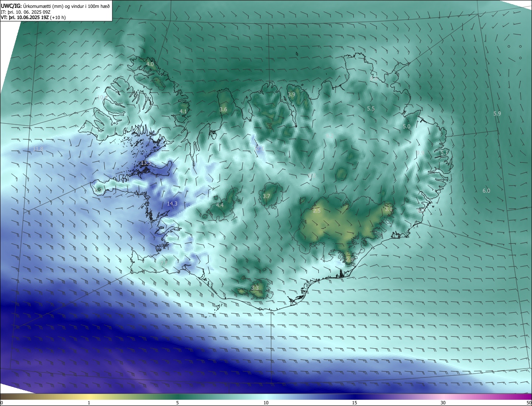The height and width of the screenshot is (406, 532).
Task: Click the 3.3 value label near south coast
Action: click(x=255, y=288)
